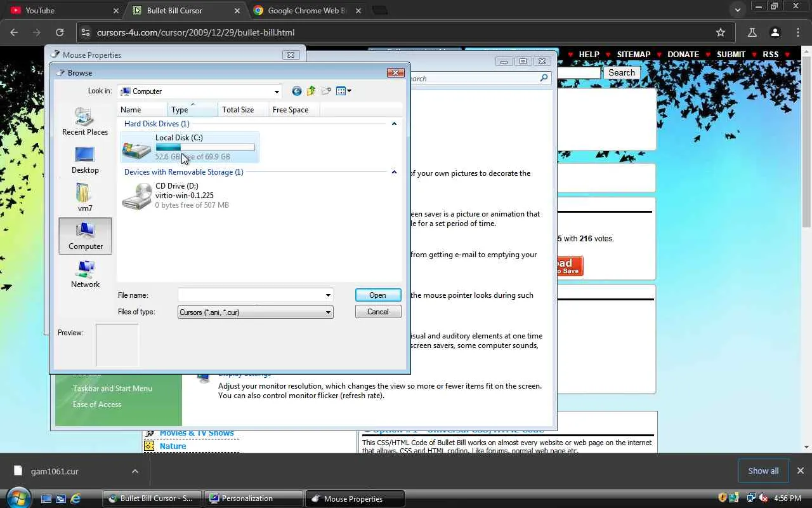
Task: Click the website's Search button
Action: (x=622, y=72)
